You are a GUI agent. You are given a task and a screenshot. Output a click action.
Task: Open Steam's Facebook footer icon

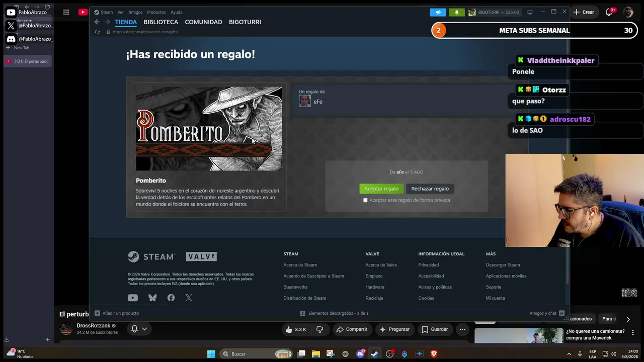click(x=171, y=298)
